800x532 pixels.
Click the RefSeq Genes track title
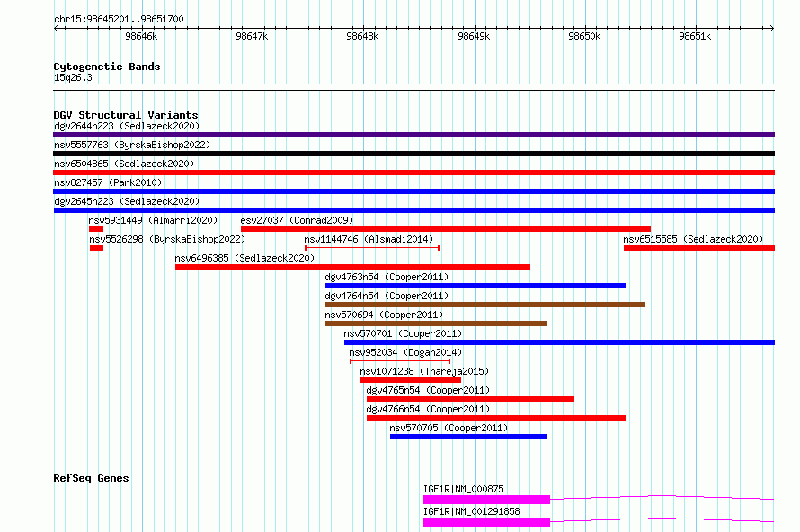(x=91, y=478)
